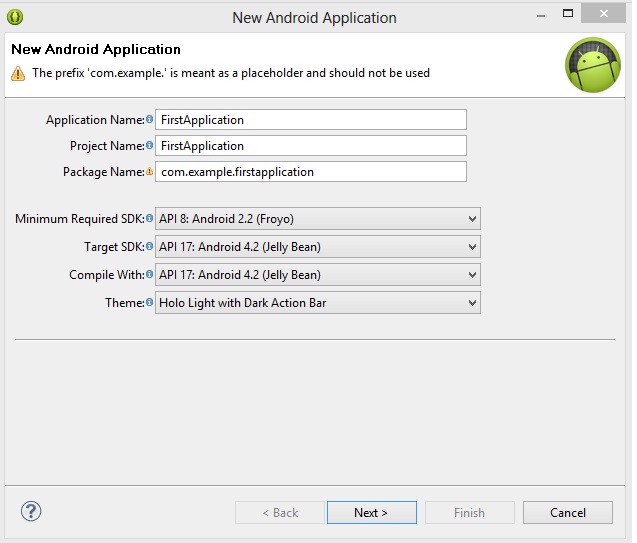Click into the Package Name field
Viewport: 637px width, 543px height.
(x=311, y=171)
